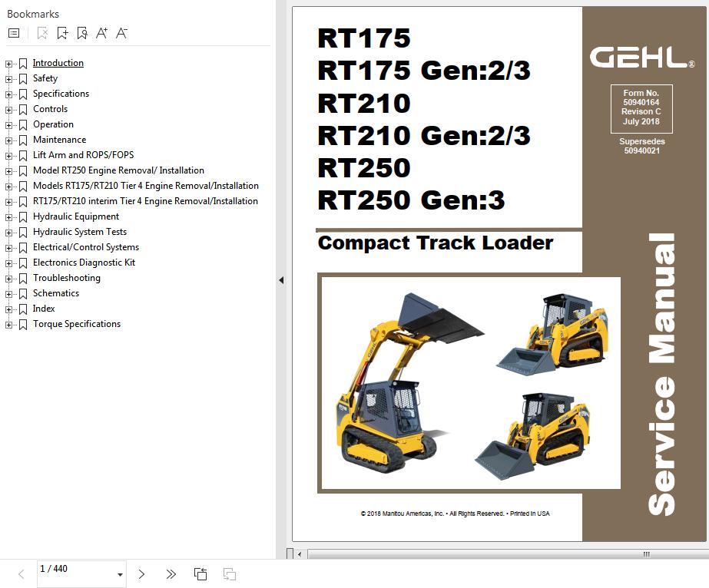This screenshot has width=709, height=588.
Task: Click the Form No. 50940164 box
Action: pos(641,108)
